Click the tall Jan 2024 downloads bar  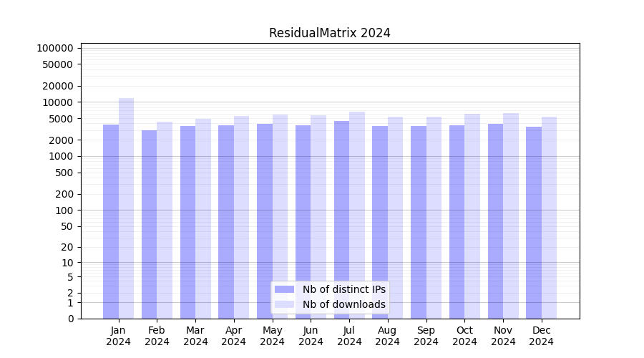(x=126, y=208)
